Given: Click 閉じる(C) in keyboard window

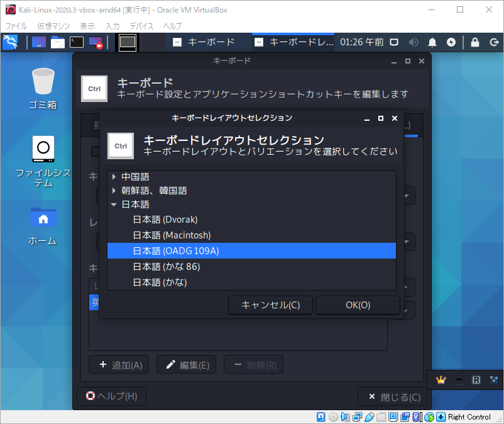Looking at the screenshot, I should tap(393, 397).
